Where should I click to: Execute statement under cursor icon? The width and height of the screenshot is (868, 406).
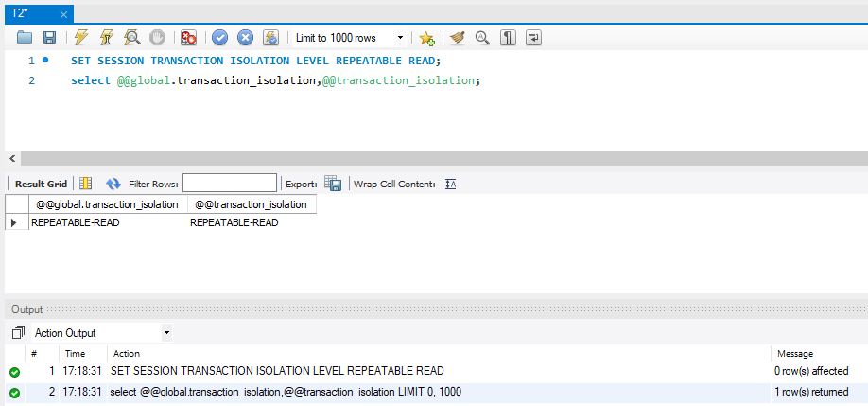point(106,38)
